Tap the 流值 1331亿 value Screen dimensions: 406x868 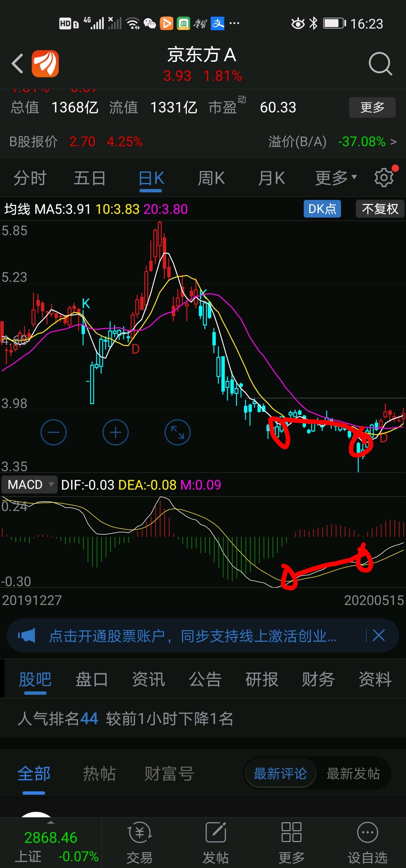click(153, 107)
